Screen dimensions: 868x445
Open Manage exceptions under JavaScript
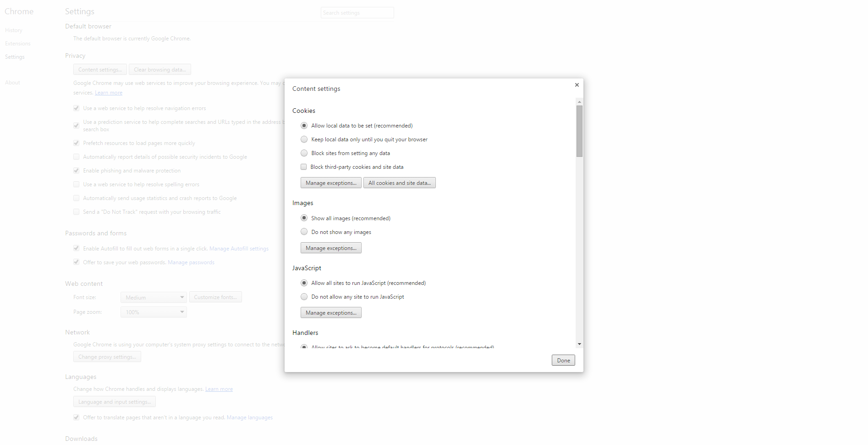click(x=331, y=313)
